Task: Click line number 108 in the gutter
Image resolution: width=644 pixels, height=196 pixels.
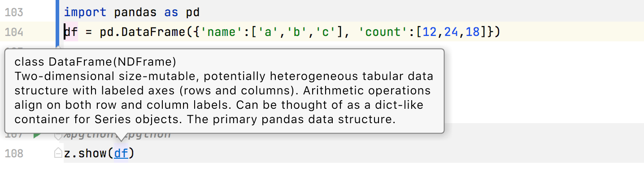Action: (13, 154)
